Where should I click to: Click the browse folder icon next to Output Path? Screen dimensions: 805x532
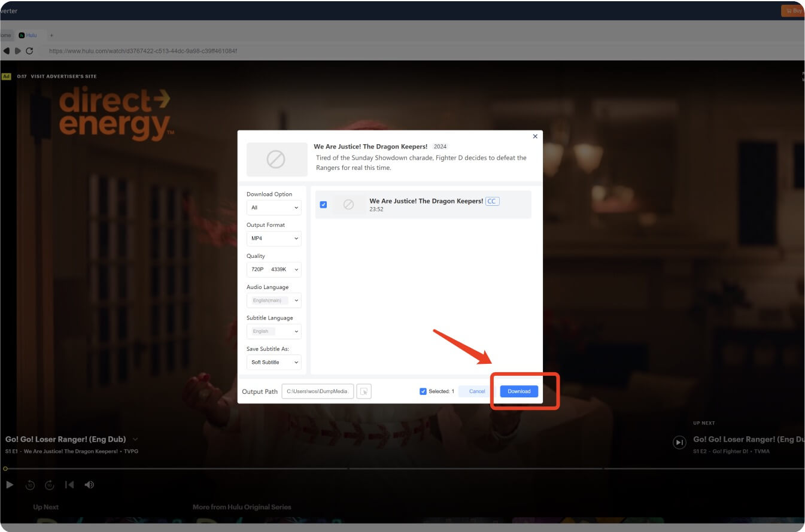click(x=364, y=391)
